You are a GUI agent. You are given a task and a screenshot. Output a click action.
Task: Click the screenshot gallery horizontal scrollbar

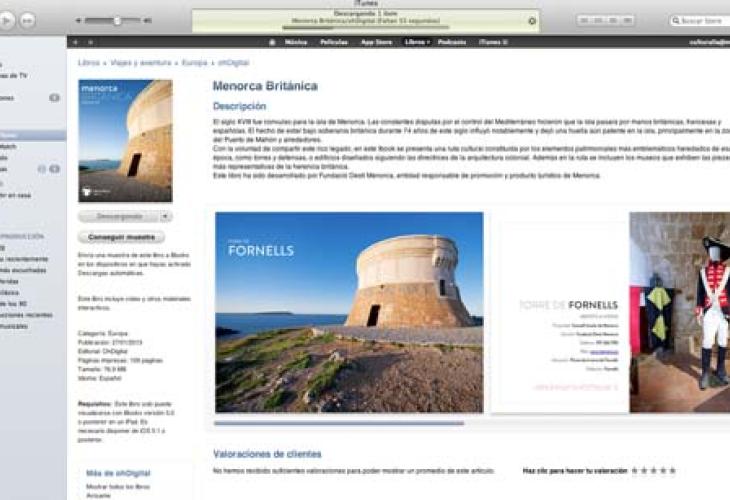340,424
